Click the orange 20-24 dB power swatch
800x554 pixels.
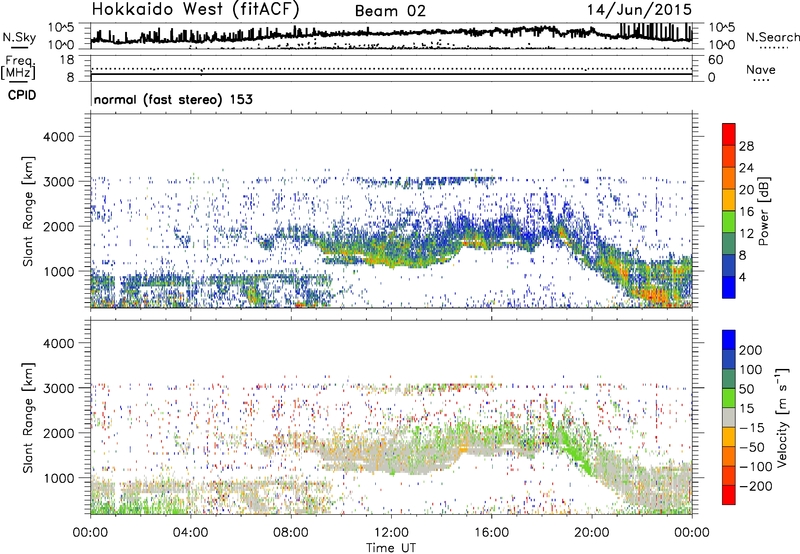pyautogui.click(x=729, y=178)
